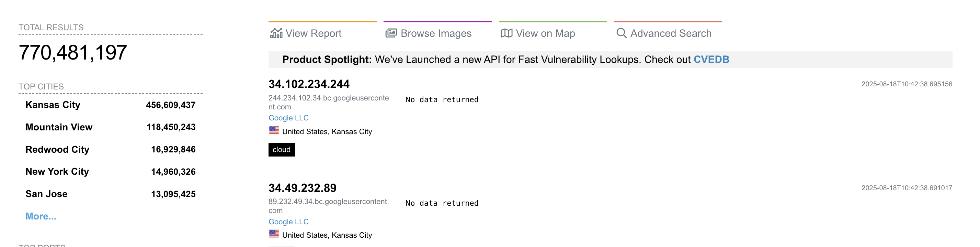This screenshot has height=247, width=980.
Task: Click the Browse Images picture icon
Action: pos(391,34)
